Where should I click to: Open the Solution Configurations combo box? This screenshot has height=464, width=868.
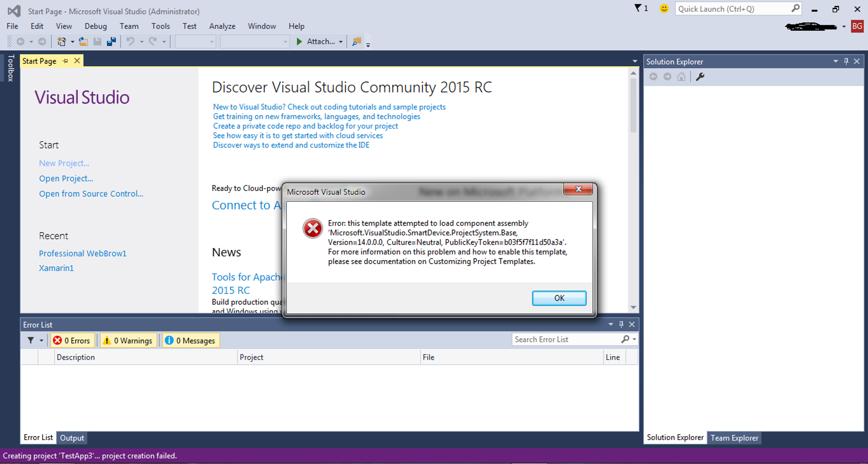(195, 42)
